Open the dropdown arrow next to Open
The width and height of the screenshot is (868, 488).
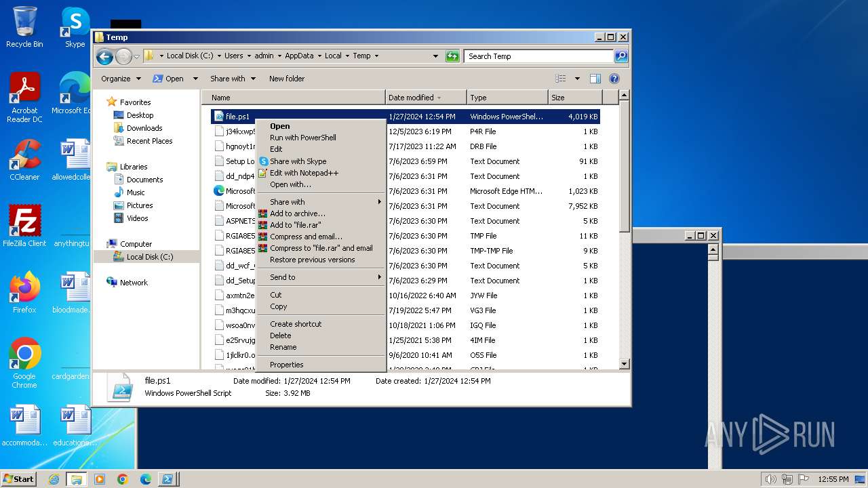[195, 79]
